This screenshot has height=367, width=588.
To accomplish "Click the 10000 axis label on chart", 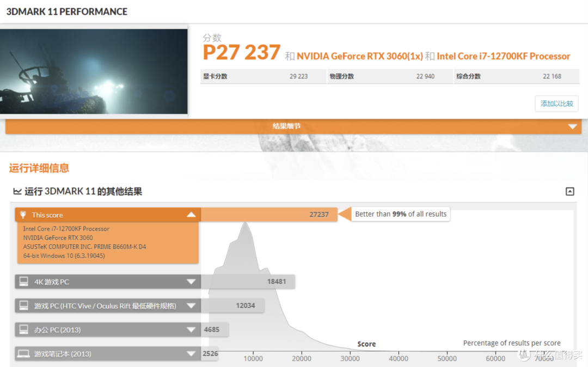I will [253, 359].
